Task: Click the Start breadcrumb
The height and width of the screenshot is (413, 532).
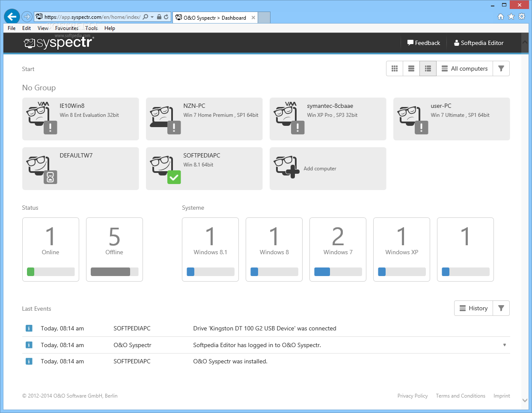Action: click(x=28, y=69)
